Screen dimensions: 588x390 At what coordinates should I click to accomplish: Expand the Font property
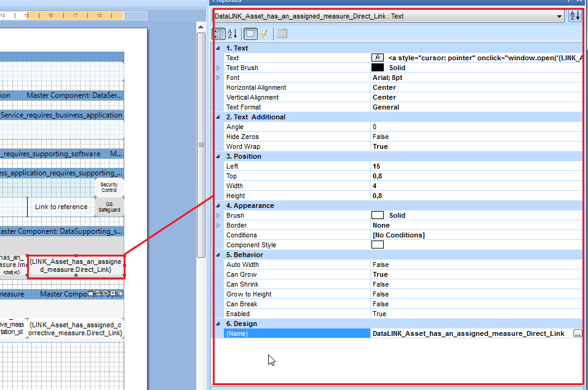click(218, 78)
